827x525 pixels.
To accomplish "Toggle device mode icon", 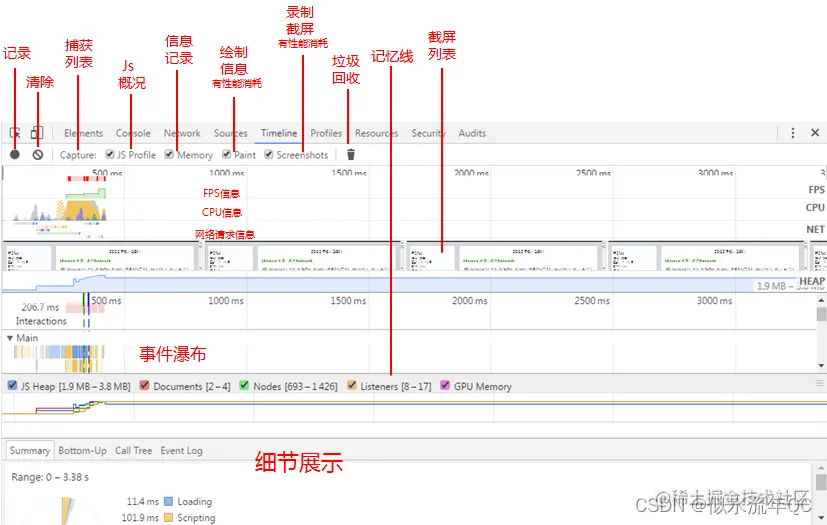I will pyautogui.click(x=36, y=132).
